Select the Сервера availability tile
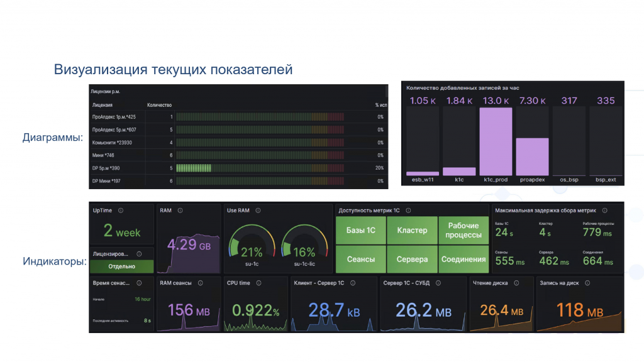The width and height of the screenshot is (644, 362). coord(412,260)
